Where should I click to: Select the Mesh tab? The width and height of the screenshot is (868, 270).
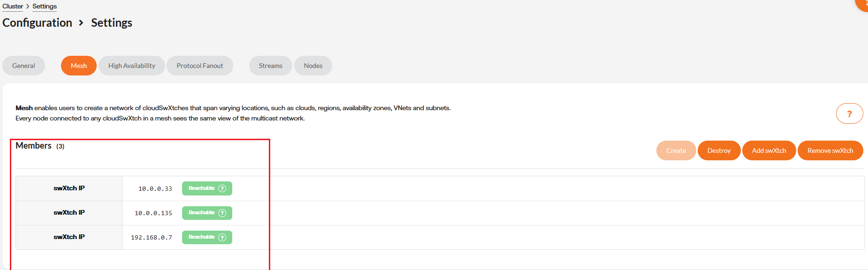point(79,66)
